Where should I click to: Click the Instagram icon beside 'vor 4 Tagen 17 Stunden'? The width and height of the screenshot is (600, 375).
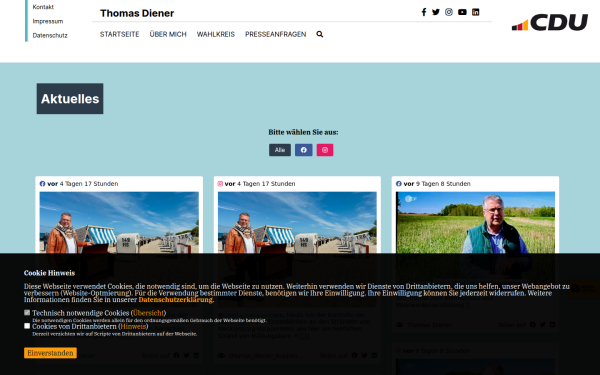(220, 184)
